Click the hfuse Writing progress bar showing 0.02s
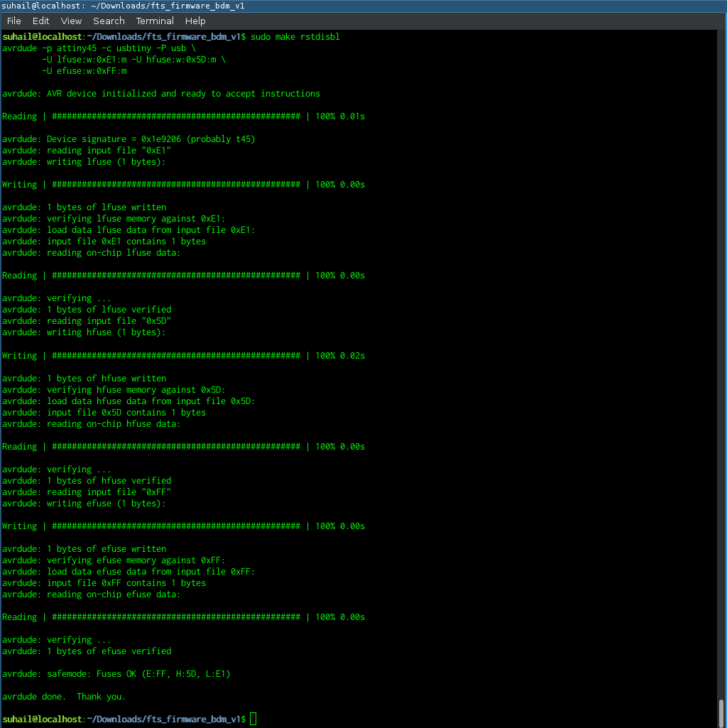The image size is (727, 728). tap(183, 356)
